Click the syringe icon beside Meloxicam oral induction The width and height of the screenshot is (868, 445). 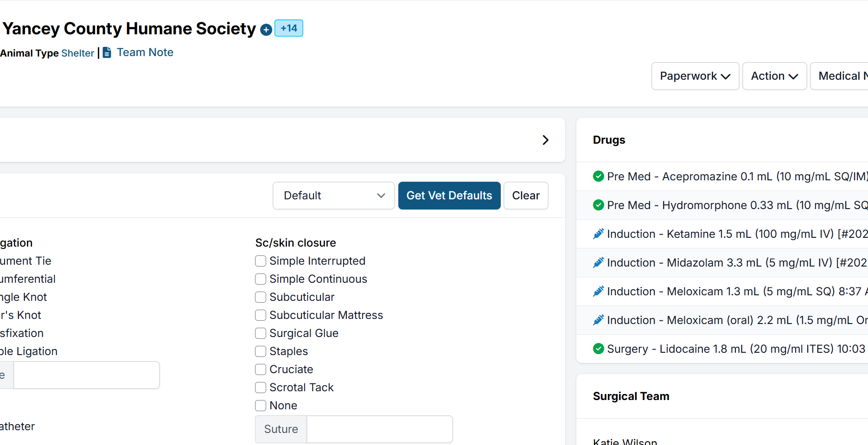(598, 320)
